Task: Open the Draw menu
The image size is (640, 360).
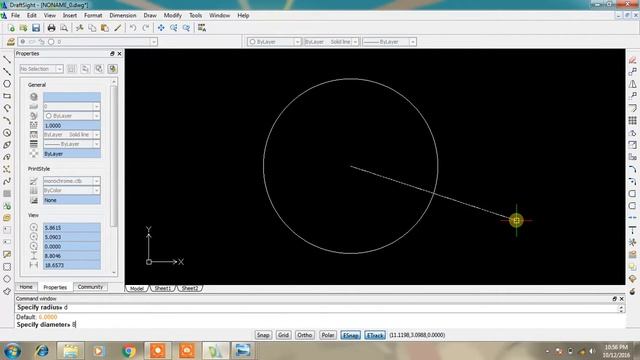Action: point(150,16)
